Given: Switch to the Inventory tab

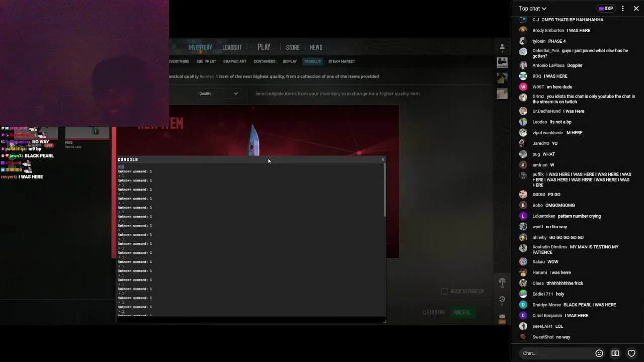Looking at the screenshot, I should [200, 47].
